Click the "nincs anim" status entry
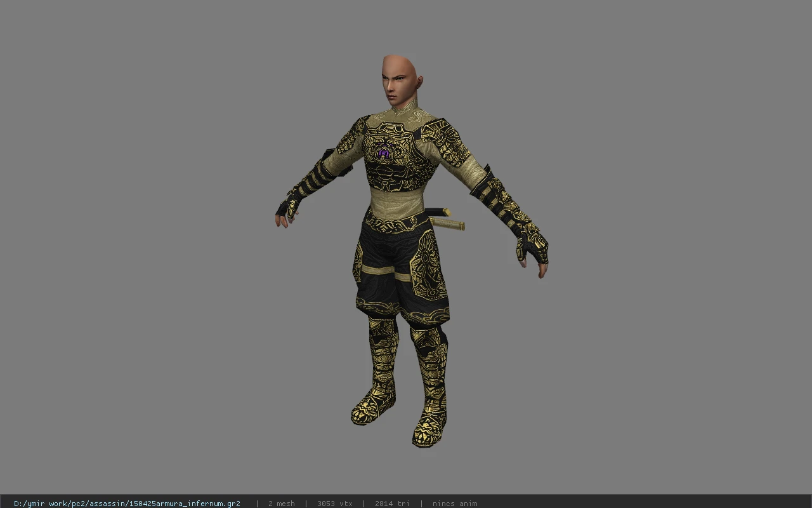 coord(455,504)
